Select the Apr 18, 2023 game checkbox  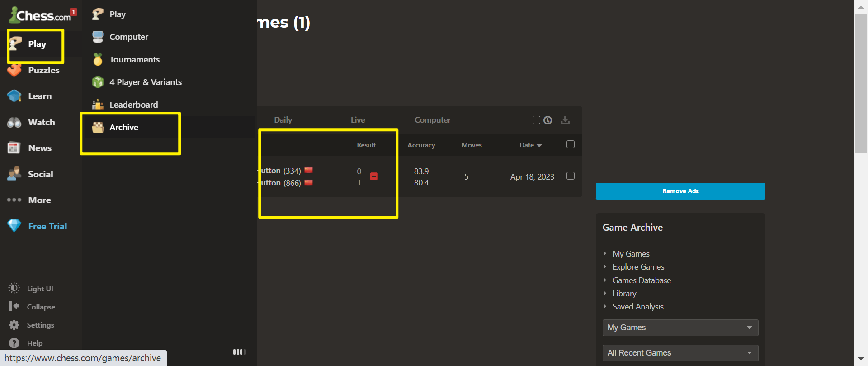pyautogui.click(x=571, y=176)
